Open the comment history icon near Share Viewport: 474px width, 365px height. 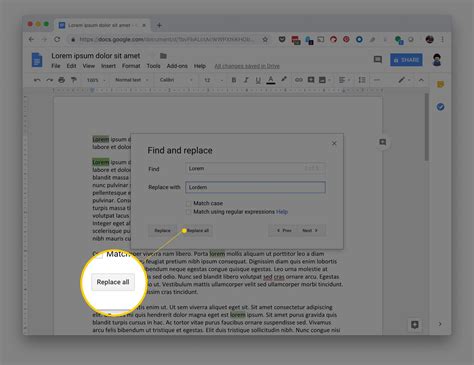pos(378,60)
